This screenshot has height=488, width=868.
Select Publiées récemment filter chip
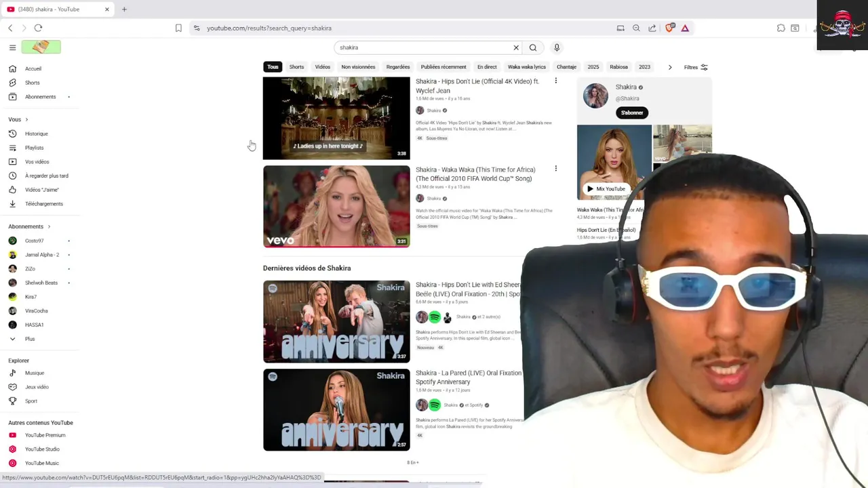pos(443,67)
